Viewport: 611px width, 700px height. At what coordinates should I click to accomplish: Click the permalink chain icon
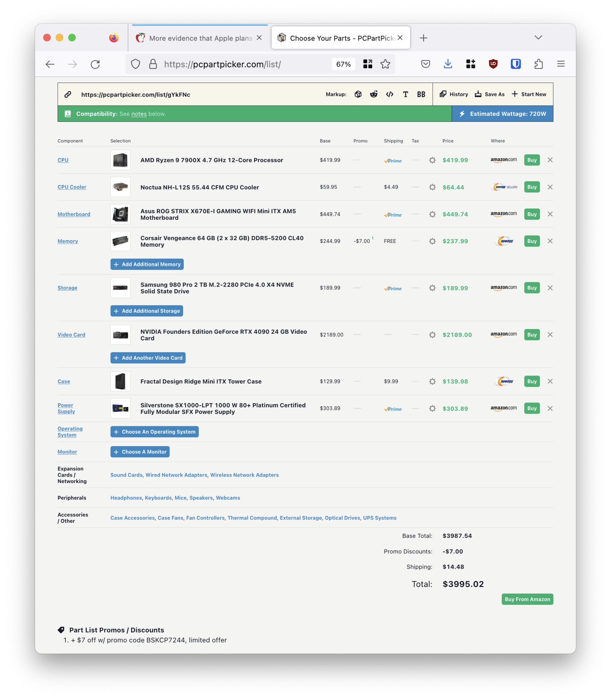click(x=68, y=94)
